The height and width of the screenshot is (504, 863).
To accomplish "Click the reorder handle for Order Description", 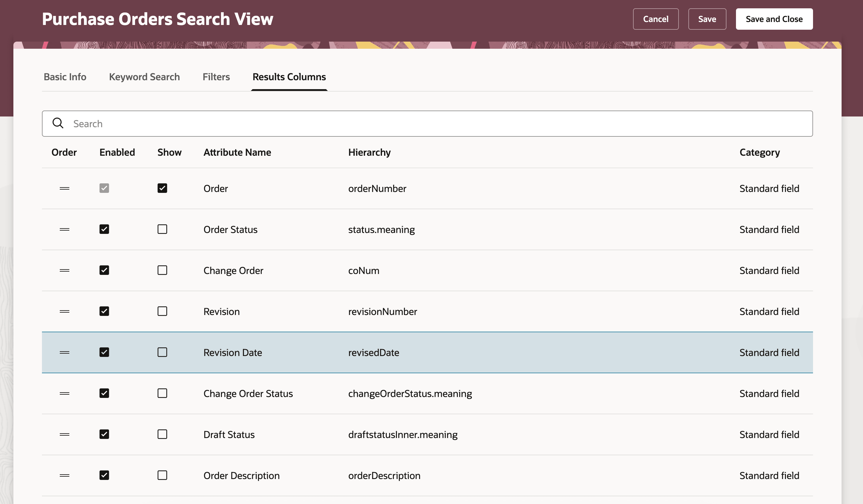I will pos(64,475).
